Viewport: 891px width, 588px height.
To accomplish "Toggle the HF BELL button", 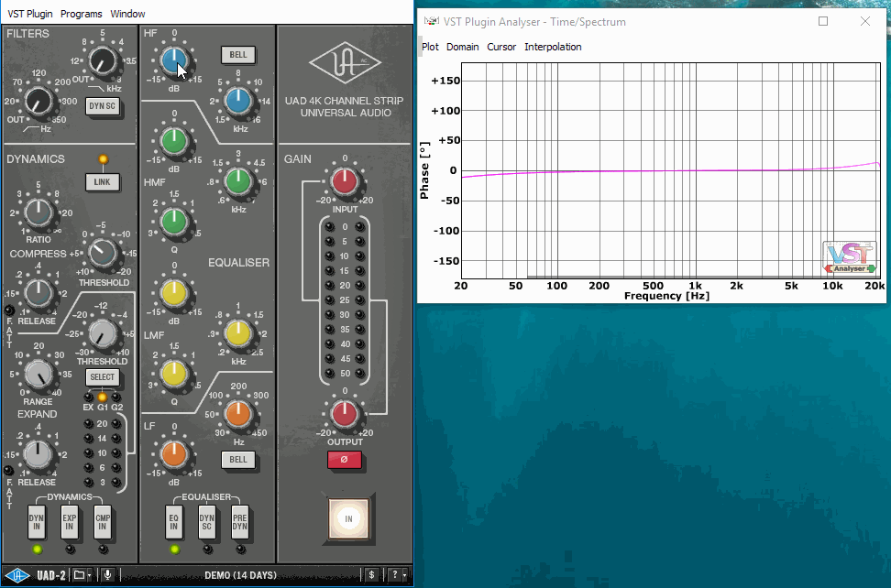I will pyautogui.click(x=238, y=55).
